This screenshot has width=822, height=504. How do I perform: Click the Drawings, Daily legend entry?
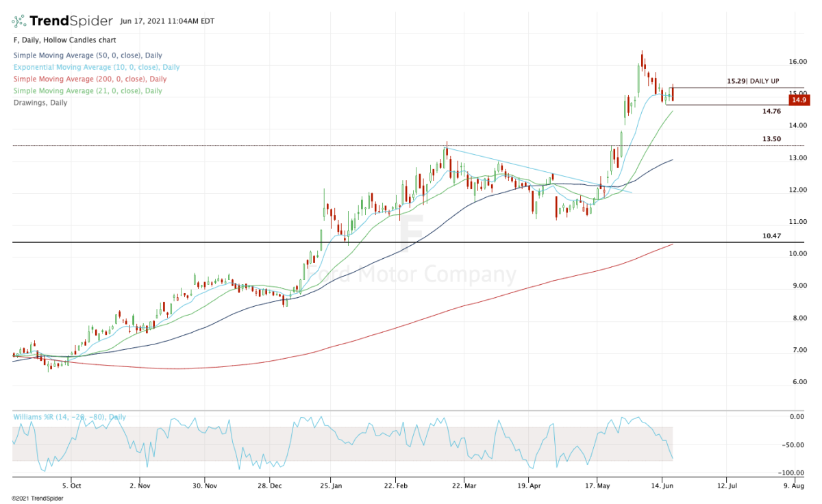[40, 103]
